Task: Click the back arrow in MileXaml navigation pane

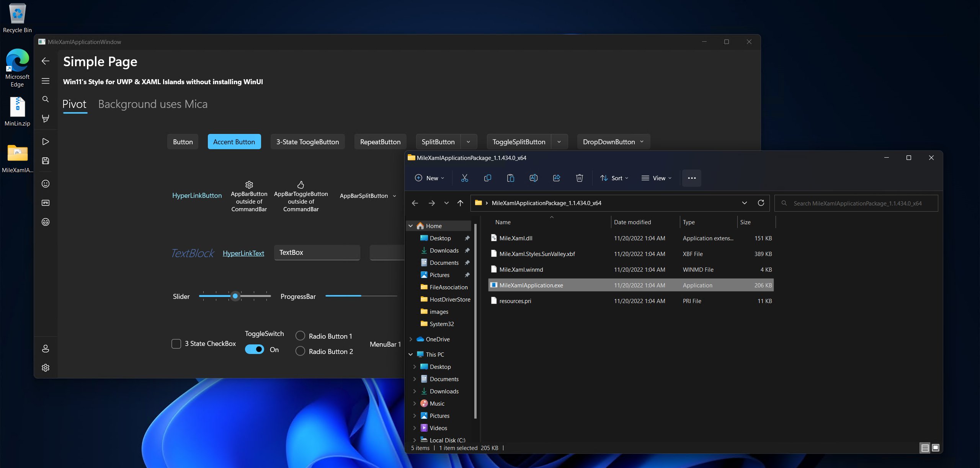Action: (x=46, y=61)
